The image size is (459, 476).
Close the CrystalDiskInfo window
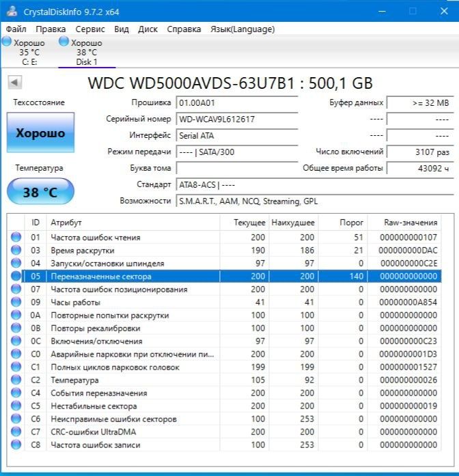[x=444, y=12]
